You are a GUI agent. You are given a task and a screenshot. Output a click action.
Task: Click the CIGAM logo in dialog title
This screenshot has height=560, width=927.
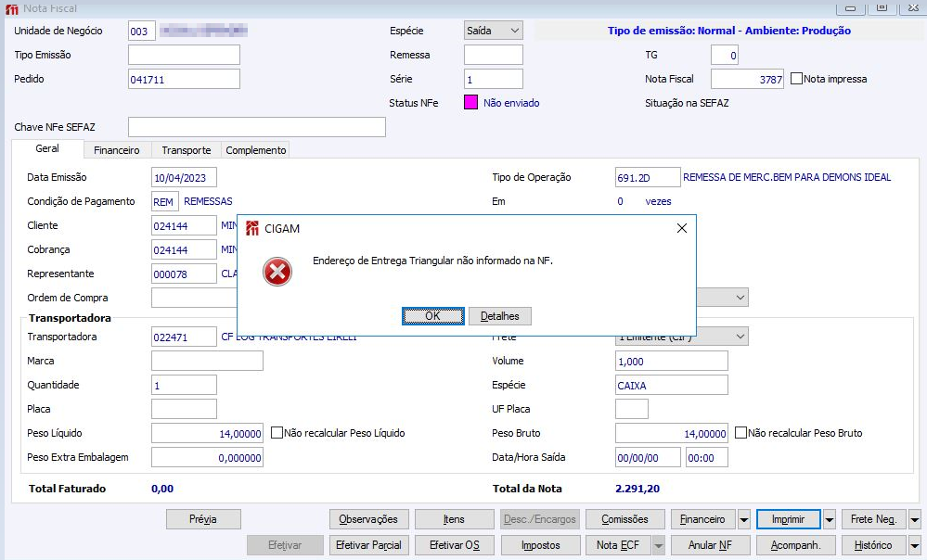[252, 229]
